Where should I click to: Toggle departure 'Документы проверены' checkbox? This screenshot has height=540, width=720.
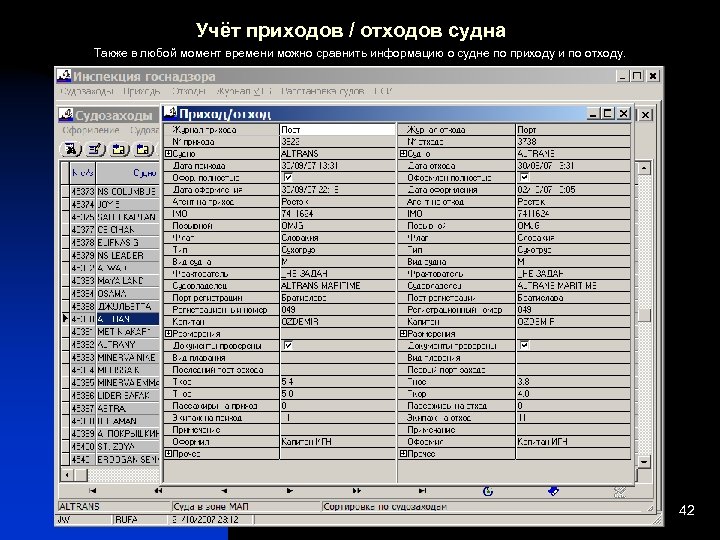[x=524, y=345]
